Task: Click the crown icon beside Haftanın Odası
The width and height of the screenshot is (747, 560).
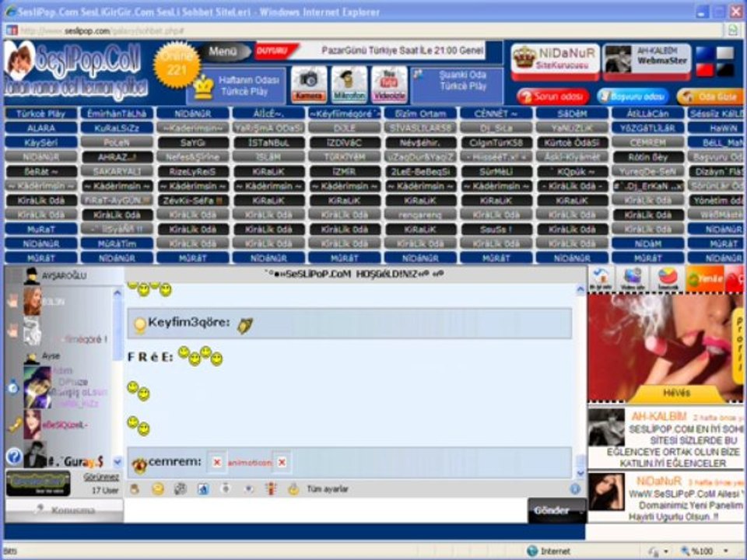Action: coord(203,86)
